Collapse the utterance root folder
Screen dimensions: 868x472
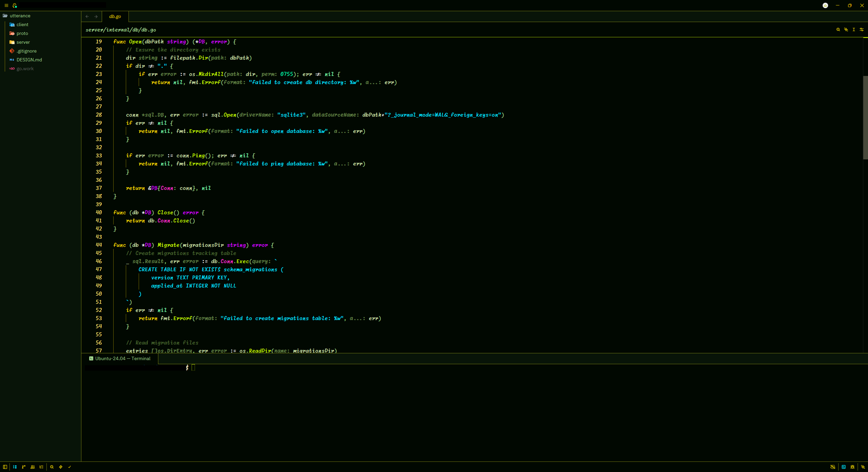coord(40,16)
